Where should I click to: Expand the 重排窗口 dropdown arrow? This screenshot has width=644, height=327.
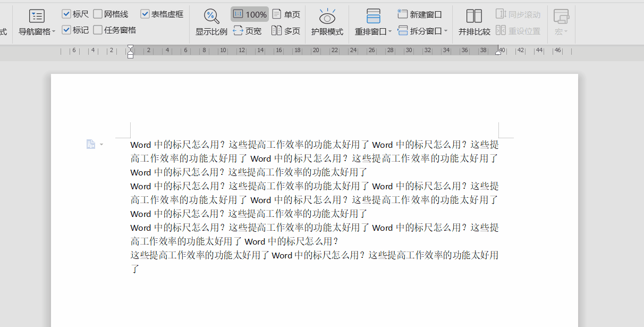tap(390, 32)
